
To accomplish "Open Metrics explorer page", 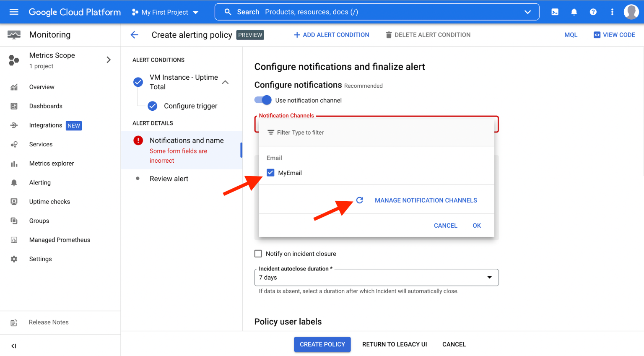I will tap(52, 164).
